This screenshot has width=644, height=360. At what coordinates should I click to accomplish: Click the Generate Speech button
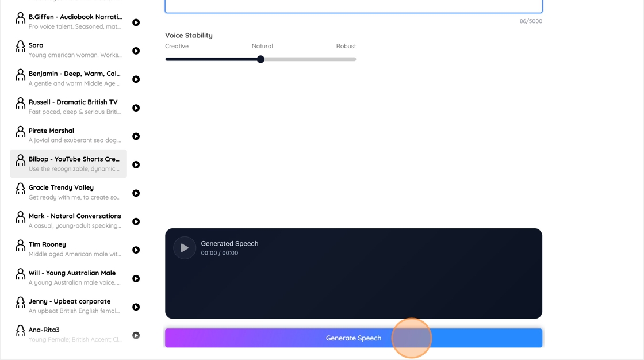[x=354, y=338]
